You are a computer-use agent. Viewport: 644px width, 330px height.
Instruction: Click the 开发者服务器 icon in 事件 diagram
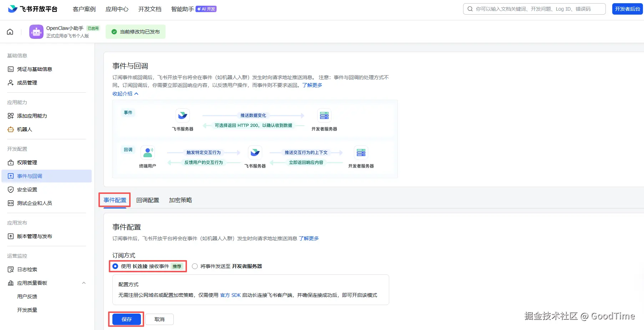click(x=324, y=115)
